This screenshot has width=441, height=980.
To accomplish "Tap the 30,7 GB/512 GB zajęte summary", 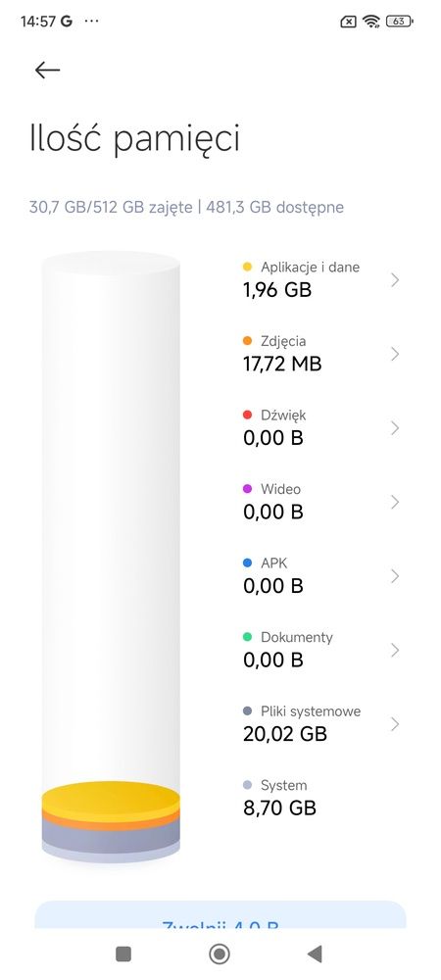I will pos(111,208).
